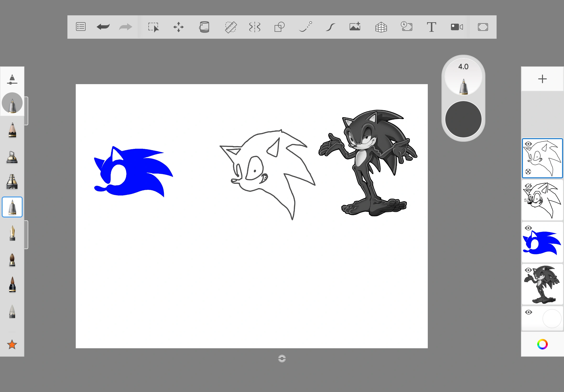The width and height of the screenshot is (564, 392).
Task: Choose the Transform move tool
Action: pyautogui.click(x=179, y=27)
